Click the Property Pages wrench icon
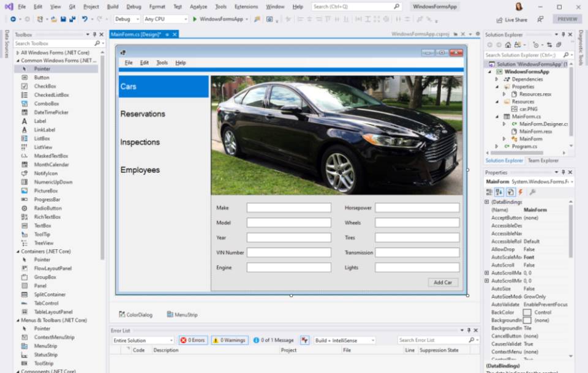Image resolution: width=588 pixels, height=373 pixels. tap(532, 192)
